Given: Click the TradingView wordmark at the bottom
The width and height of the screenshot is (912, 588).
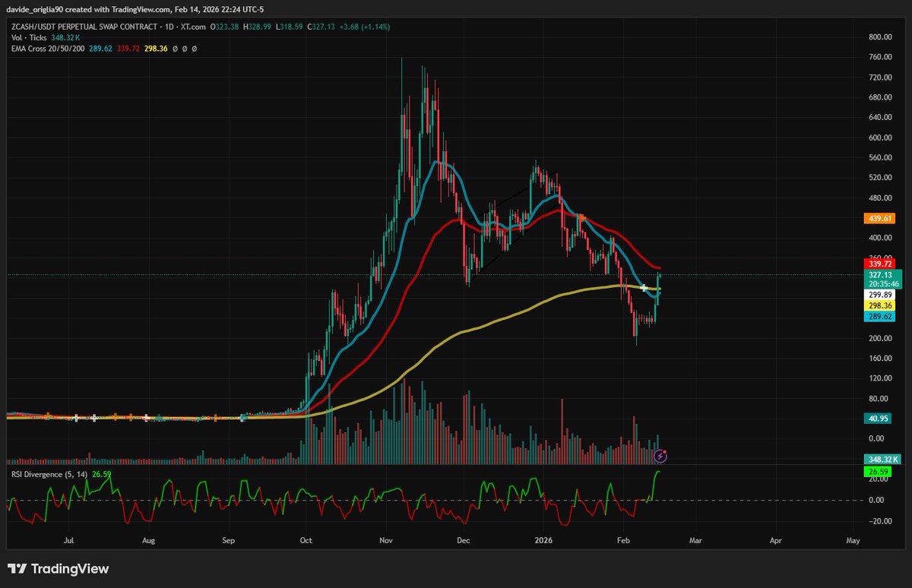Looking at the screenshot, I should coord(70,568).
